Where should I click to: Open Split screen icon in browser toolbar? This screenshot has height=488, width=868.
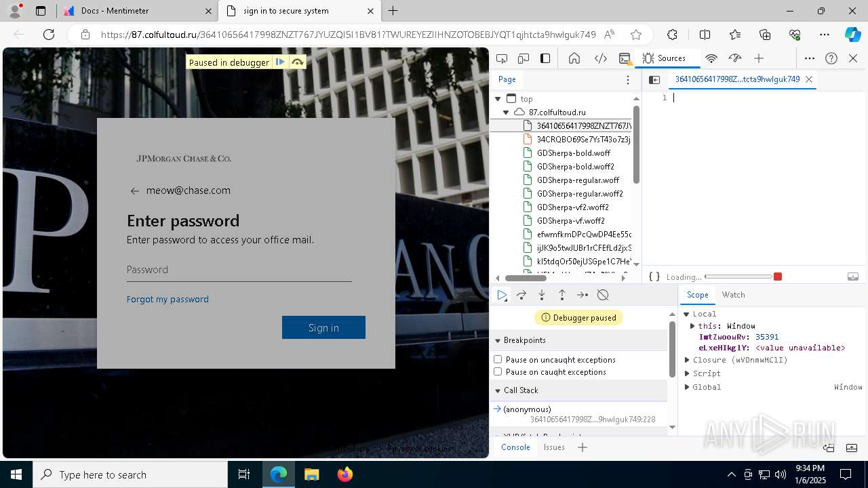click(705, 35)
